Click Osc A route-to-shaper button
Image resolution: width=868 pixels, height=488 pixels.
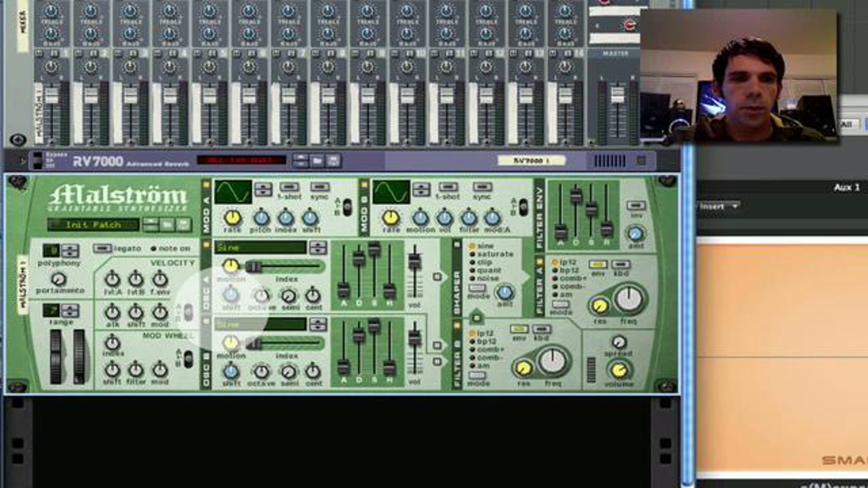pyautogui.click(x=437, y=277)
